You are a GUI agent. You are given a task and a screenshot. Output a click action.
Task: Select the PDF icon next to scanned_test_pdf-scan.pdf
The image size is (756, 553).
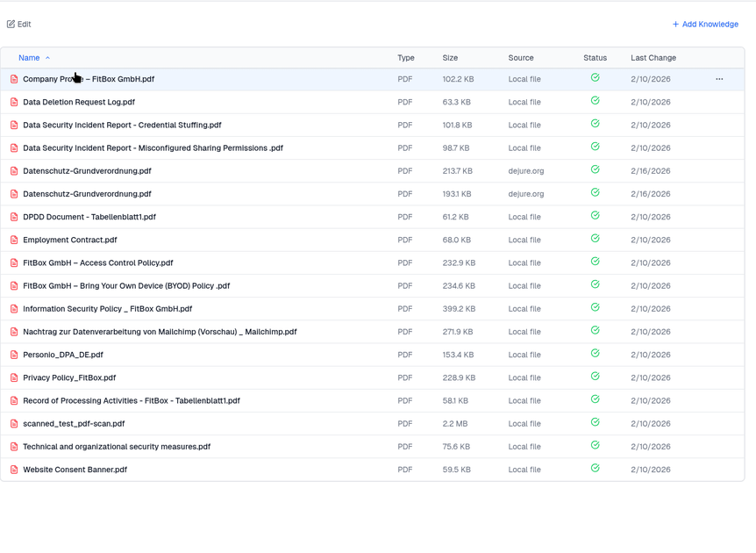coord(14,423)
